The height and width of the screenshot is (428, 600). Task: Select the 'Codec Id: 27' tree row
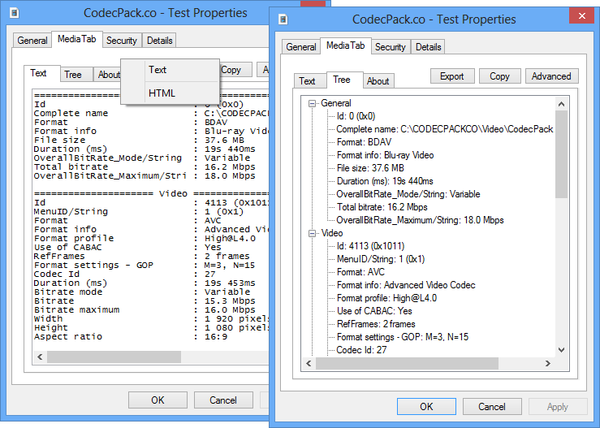362,350
